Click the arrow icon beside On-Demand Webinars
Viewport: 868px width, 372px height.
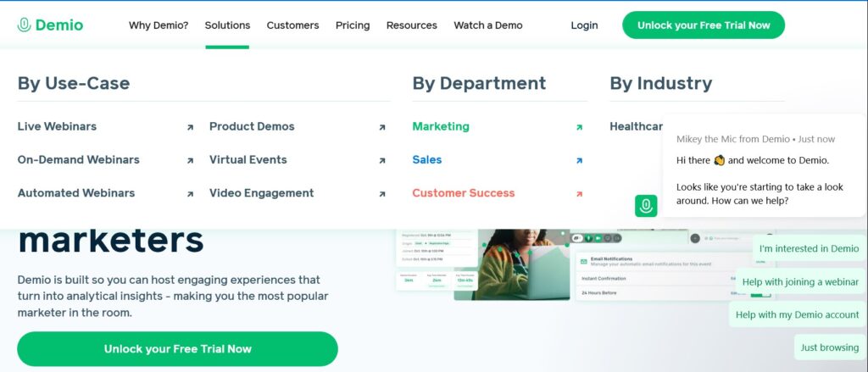pyautogui.click(x=190, y=160)
